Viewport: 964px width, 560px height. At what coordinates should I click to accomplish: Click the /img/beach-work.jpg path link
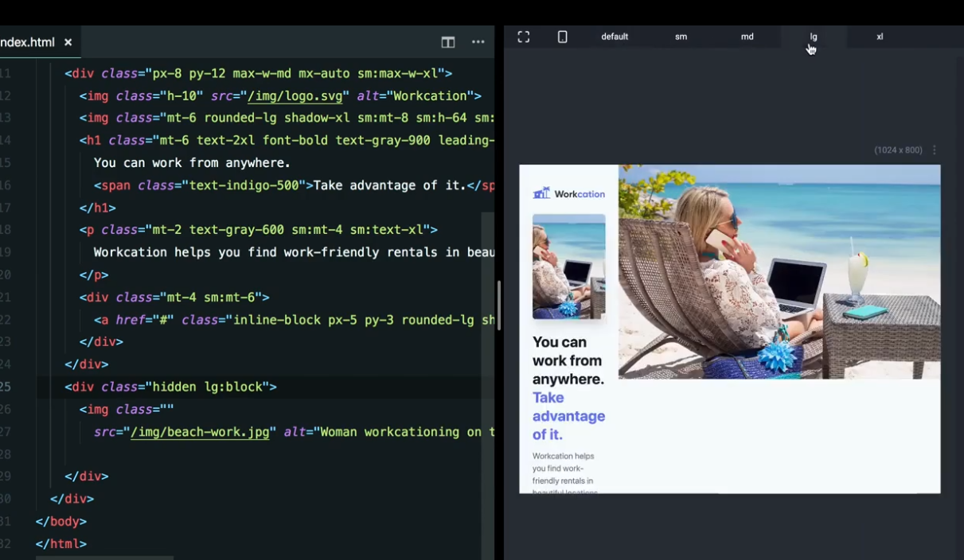(199, 432)
